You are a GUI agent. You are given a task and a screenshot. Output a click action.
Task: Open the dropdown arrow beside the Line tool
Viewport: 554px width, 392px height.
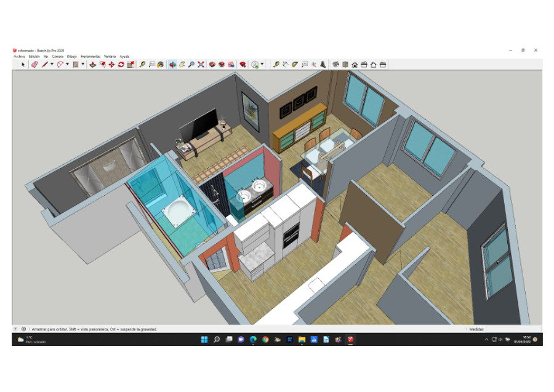click(52, 64)
